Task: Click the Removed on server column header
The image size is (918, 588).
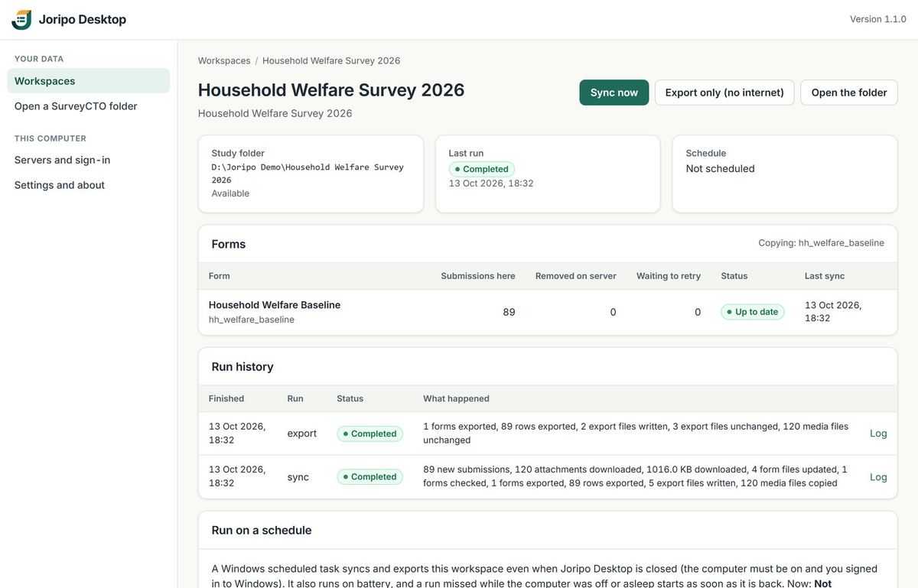Action: 576,276
